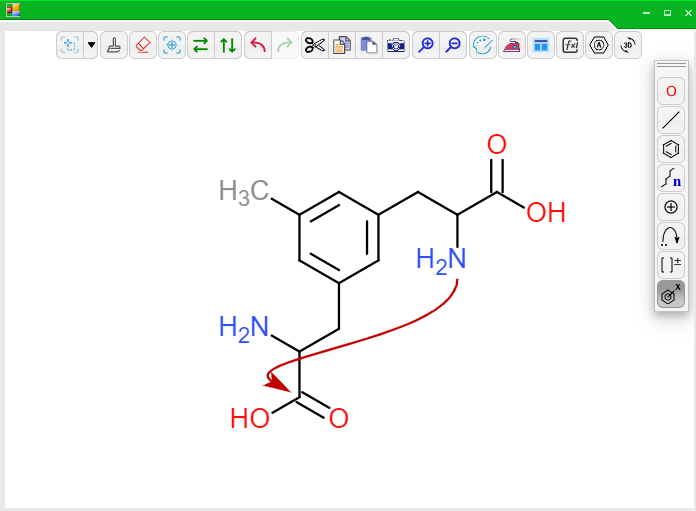Viewport: 696px width, 511px height.
Task: Click the H3C methyl group label
Action: [244, 192]
